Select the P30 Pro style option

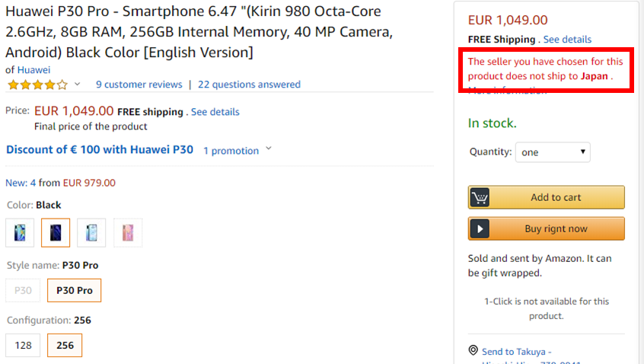pyautogui.click(x=75, y=290)
